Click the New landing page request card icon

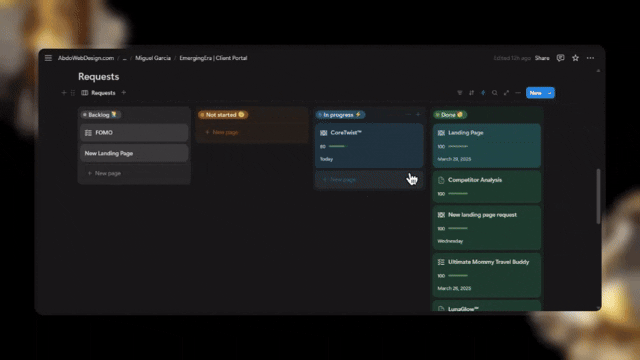pyautogui.click(x=441, y=215)
